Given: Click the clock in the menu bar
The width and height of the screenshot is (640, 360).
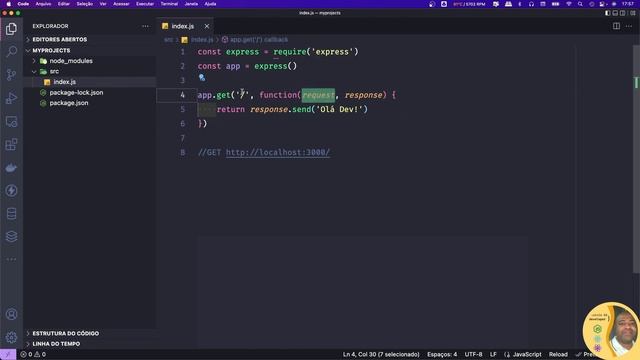Looking at the screenshot, I should click(628, 4).
